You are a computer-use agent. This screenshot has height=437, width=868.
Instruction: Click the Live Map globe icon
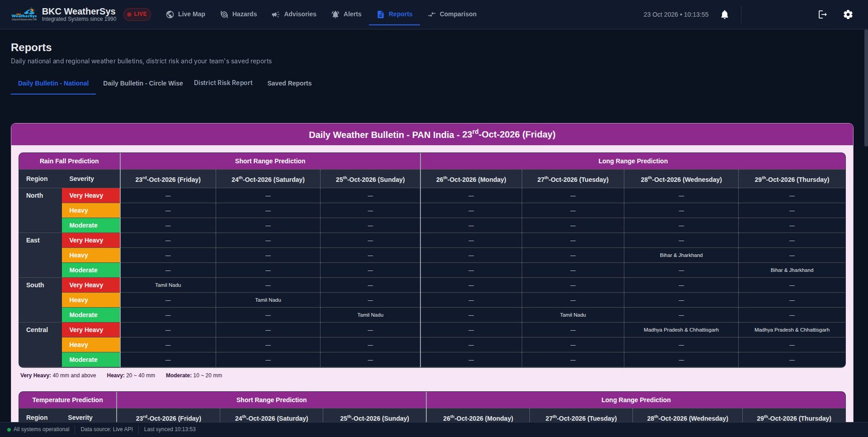tap(170, 15)
